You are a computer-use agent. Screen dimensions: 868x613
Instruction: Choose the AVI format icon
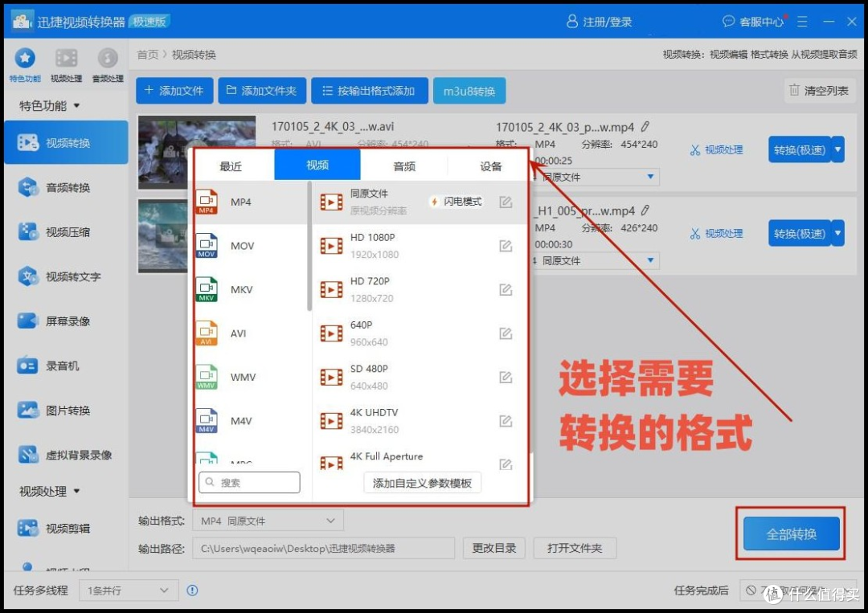click(x=207, y=333)
